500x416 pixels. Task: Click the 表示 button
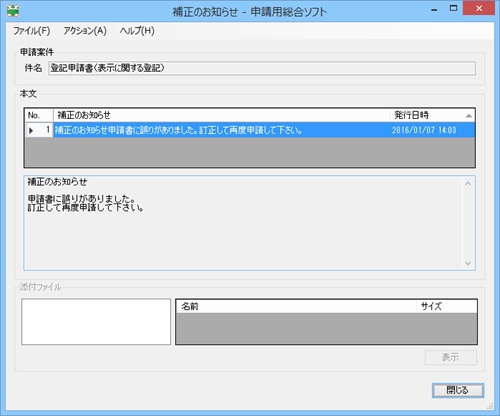[x=451, y=357]
